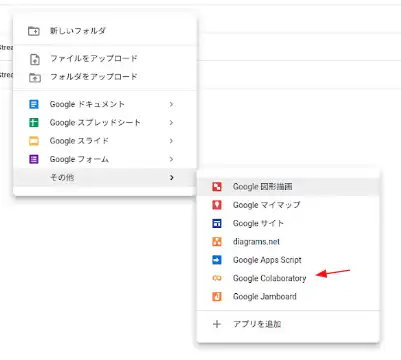Expand the Google フォーム submenu arrow
The image size is (401, 360).
pos(171,159)
